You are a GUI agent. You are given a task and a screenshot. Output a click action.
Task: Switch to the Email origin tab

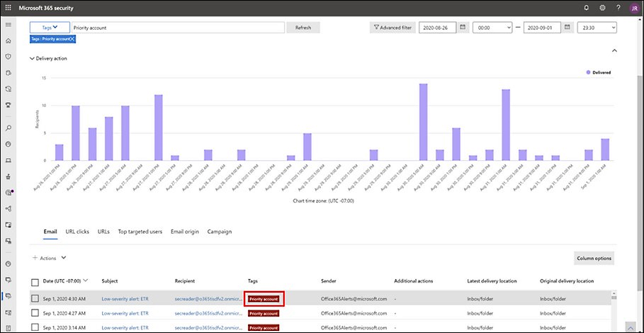click(185, 232)
